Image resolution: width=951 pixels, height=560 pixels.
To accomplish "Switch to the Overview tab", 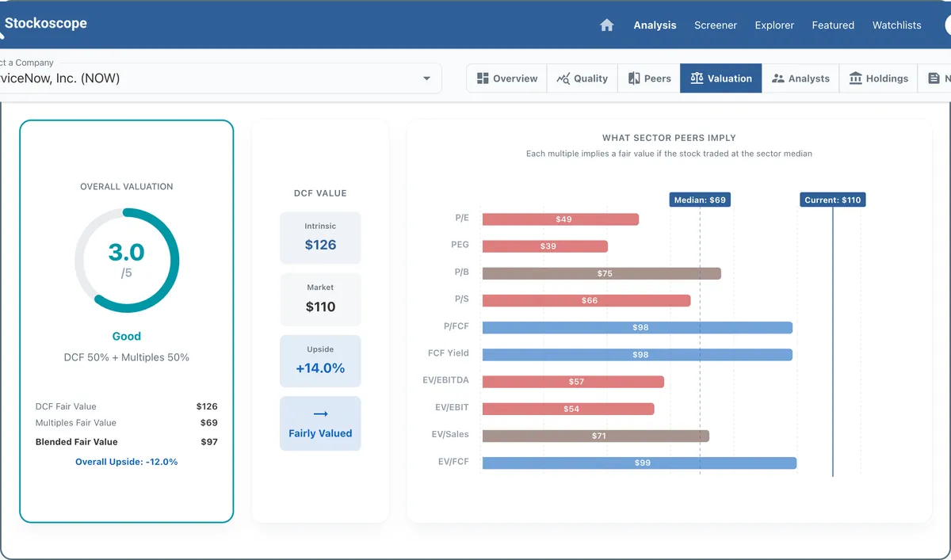I will click(x=506, y=78).
